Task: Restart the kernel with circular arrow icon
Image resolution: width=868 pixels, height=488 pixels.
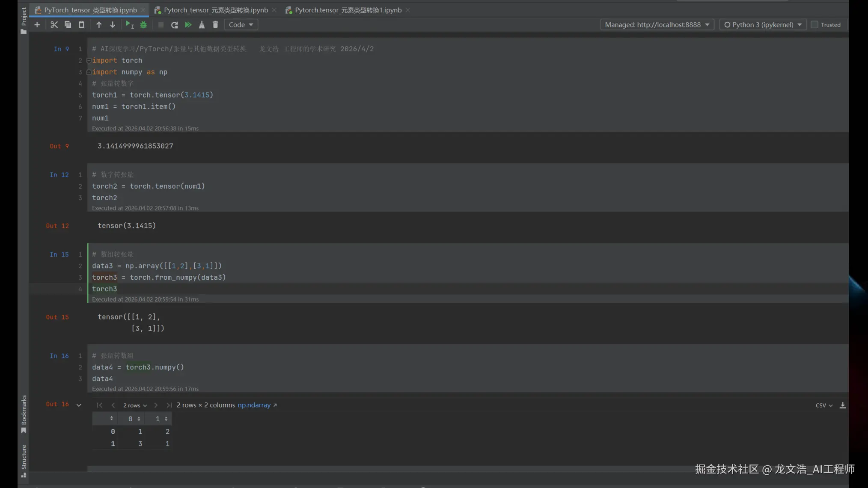Action: tap(174, 25)
